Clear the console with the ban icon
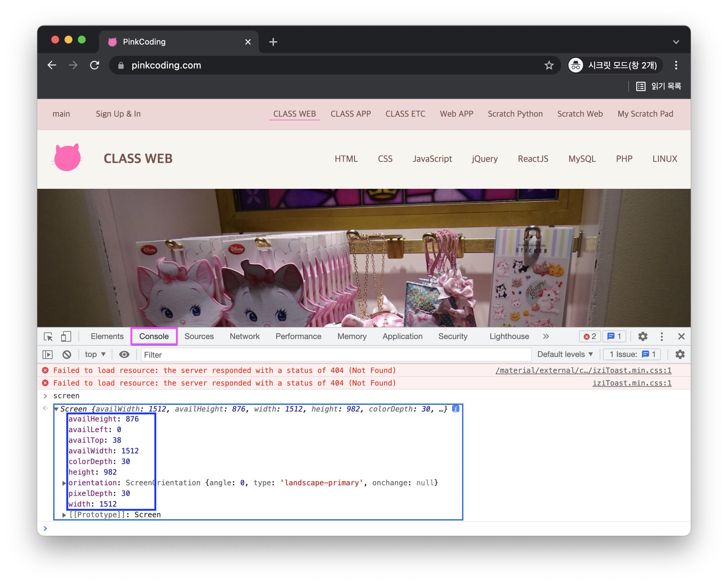This screenshot has height=585, width=728. [x=67, y=355]
